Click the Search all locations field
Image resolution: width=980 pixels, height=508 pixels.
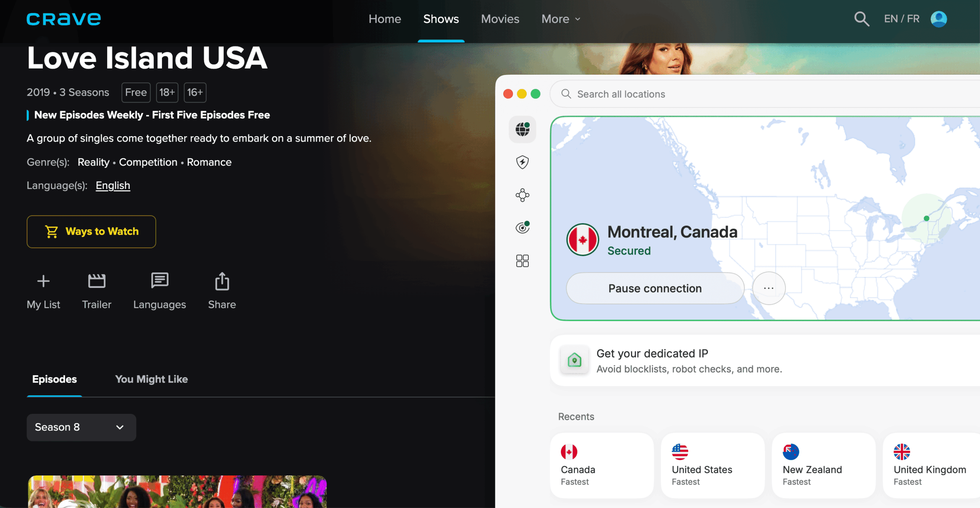click(765, 94)
